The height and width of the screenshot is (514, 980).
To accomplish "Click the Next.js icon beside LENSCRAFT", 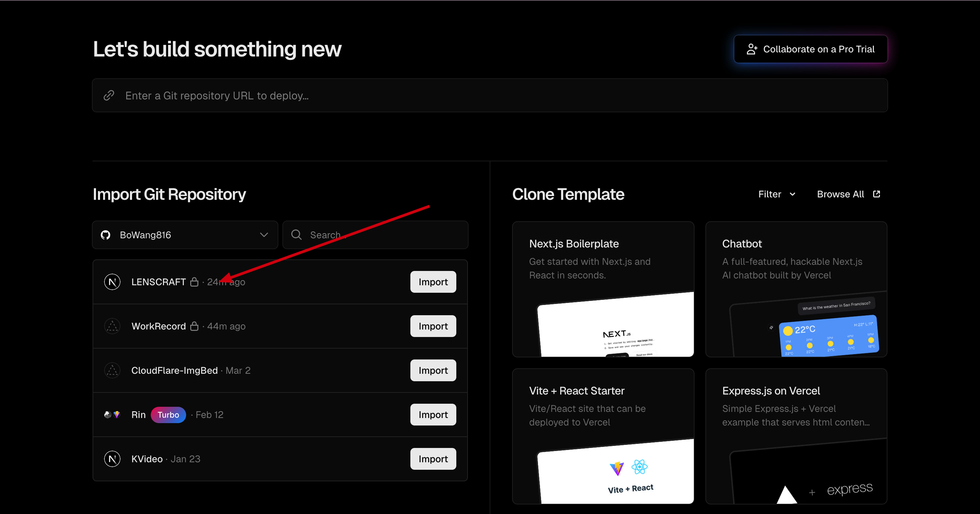I will click(x=112, y=282).
